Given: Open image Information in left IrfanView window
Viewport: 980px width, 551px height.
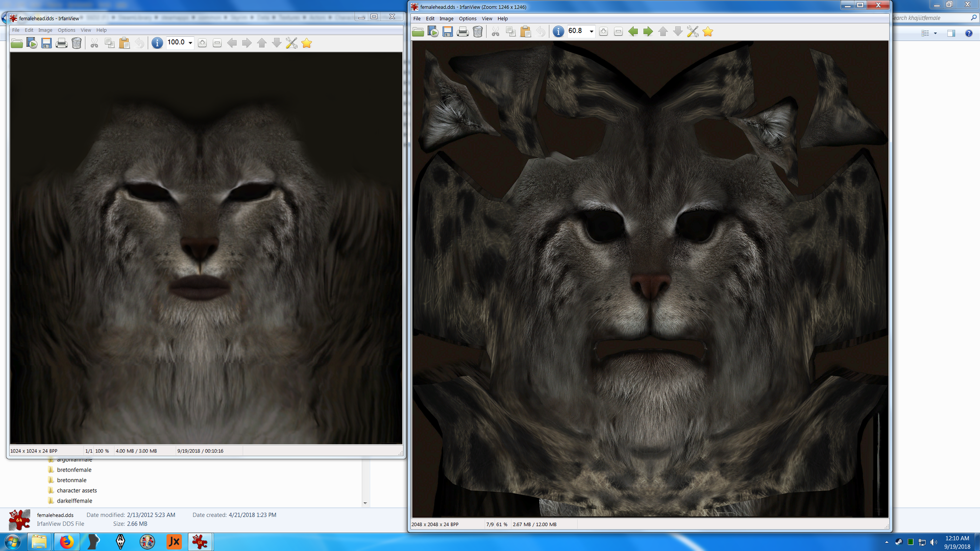Looking at the screenshot, I should click(x=157, y=43).
